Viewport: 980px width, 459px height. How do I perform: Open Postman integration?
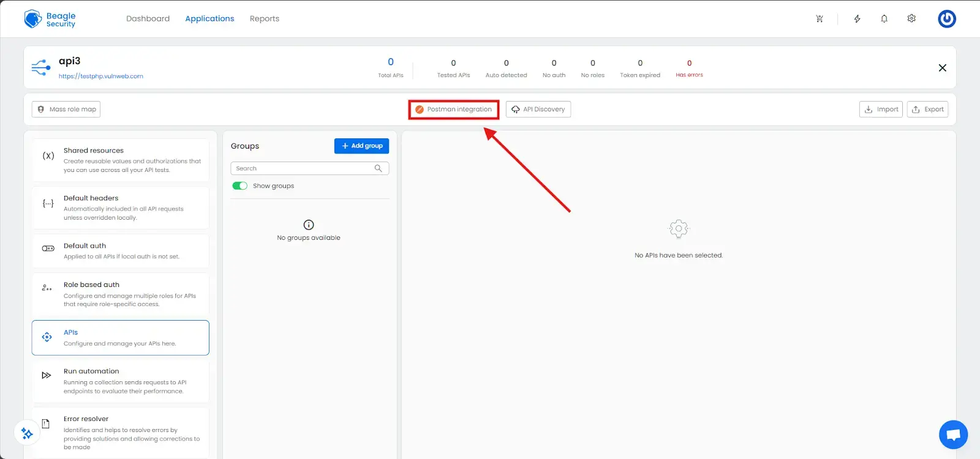[454, 110]
